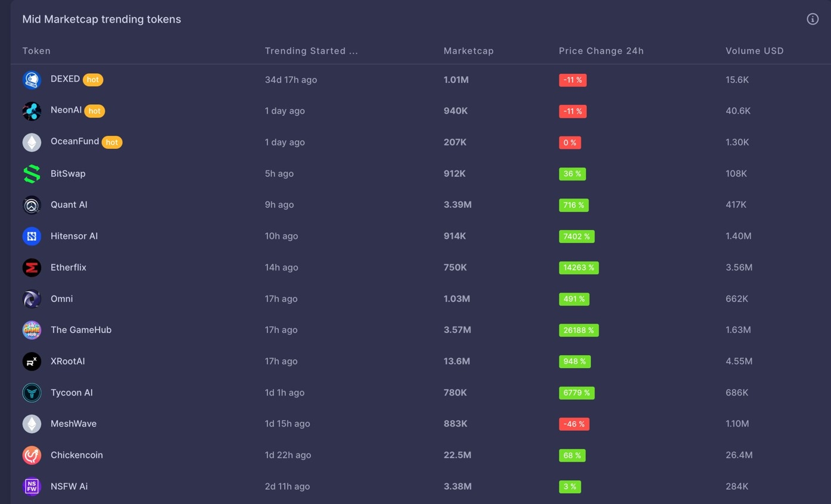Open the XRootAI token link
Viewport: 831px width, 504px height.
pos(67,362)
